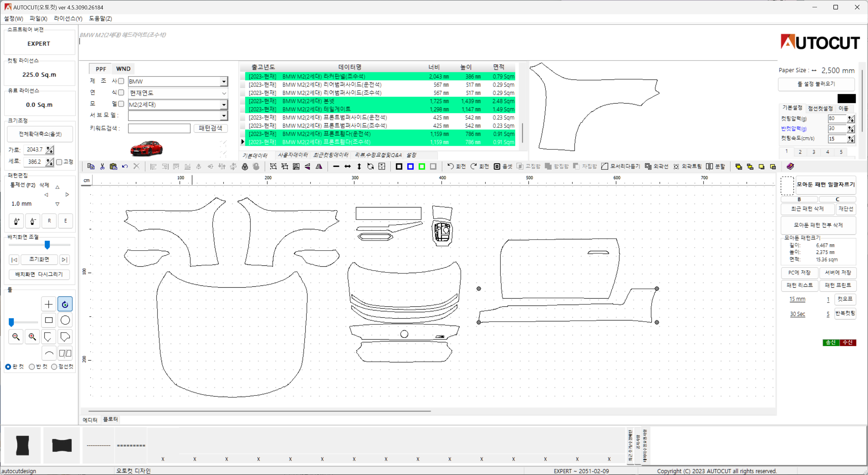The height and width of the screenshot is (475, 868).
Task: Select the arc curve tool
Action: (49, 353)
